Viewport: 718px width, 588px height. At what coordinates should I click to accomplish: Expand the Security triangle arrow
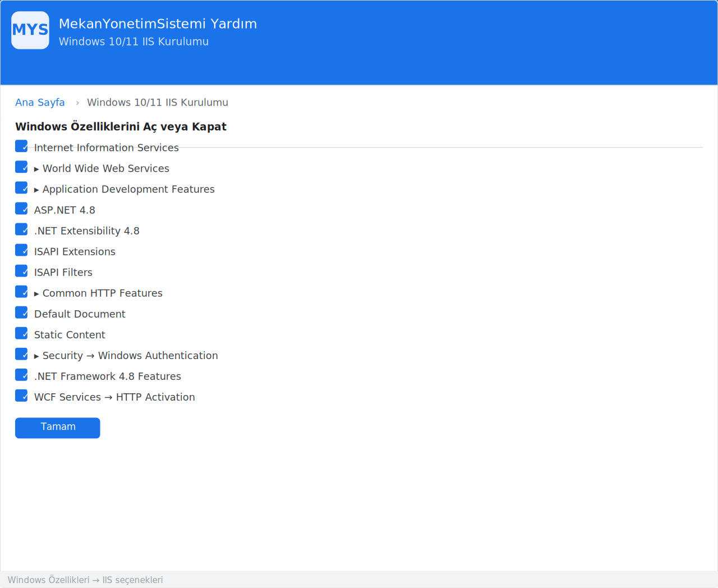tap(36, 356)
